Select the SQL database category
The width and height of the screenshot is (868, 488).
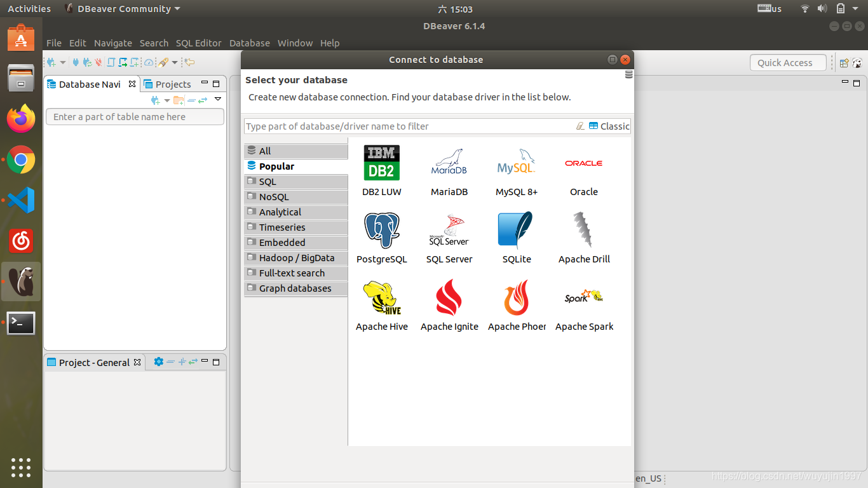(x=296, y=182)
